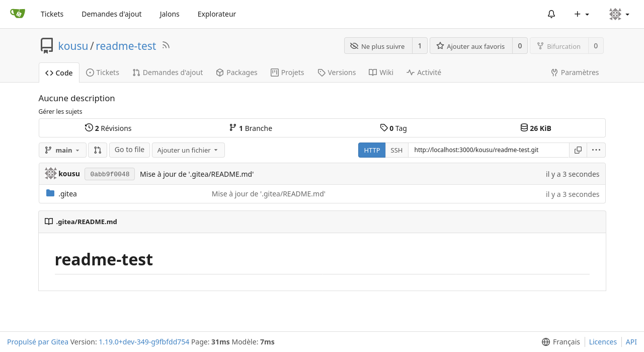Click the compare pull request icon button

point(98,150)
